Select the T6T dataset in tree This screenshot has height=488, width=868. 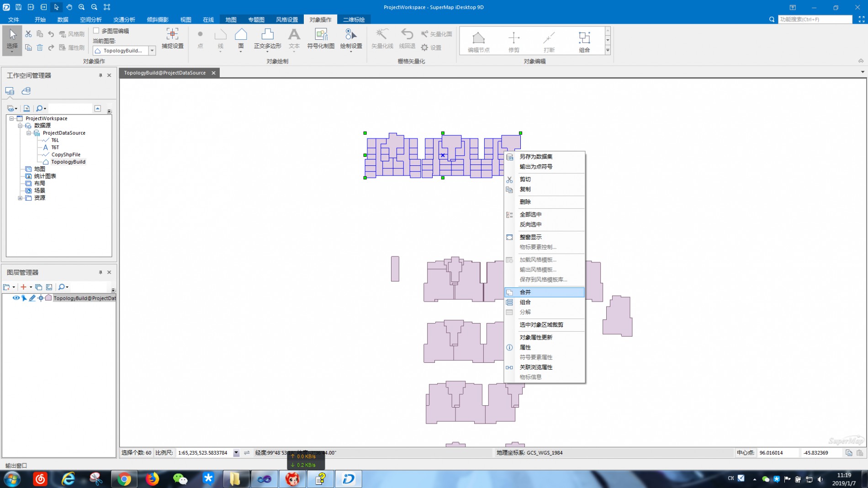coord(55,147)
